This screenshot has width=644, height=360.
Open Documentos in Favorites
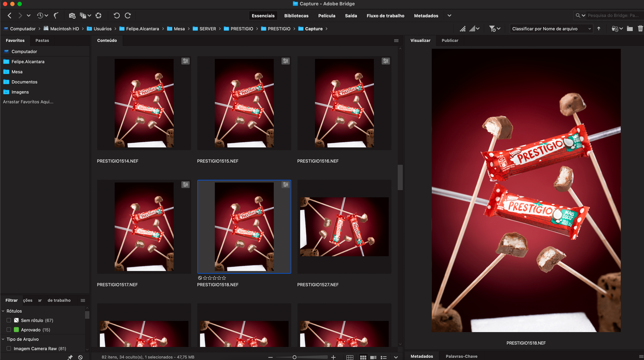coord(24,82)
